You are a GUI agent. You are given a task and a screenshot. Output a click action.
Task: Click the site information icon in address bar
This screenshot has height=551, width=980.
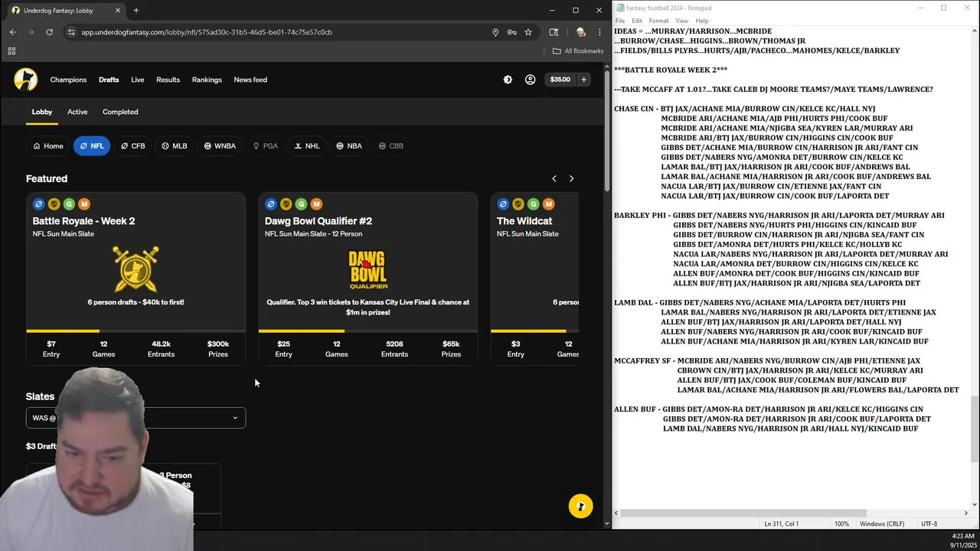coord(71,32)
